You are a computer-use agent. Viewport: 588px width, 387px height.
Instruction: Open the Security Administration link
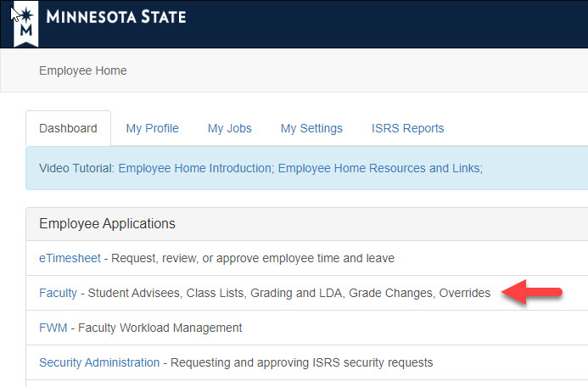pos(99,362)
